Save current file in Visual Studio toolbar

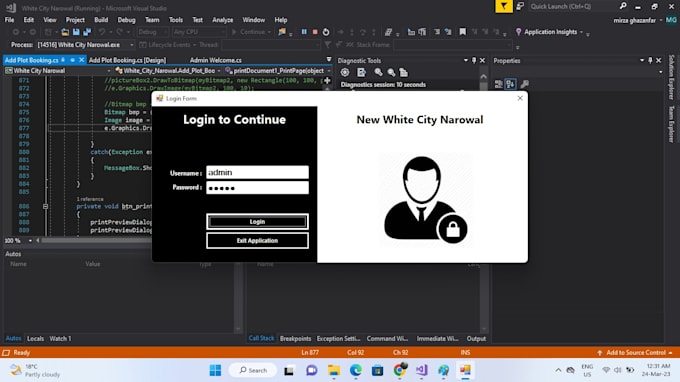[76, 32]
